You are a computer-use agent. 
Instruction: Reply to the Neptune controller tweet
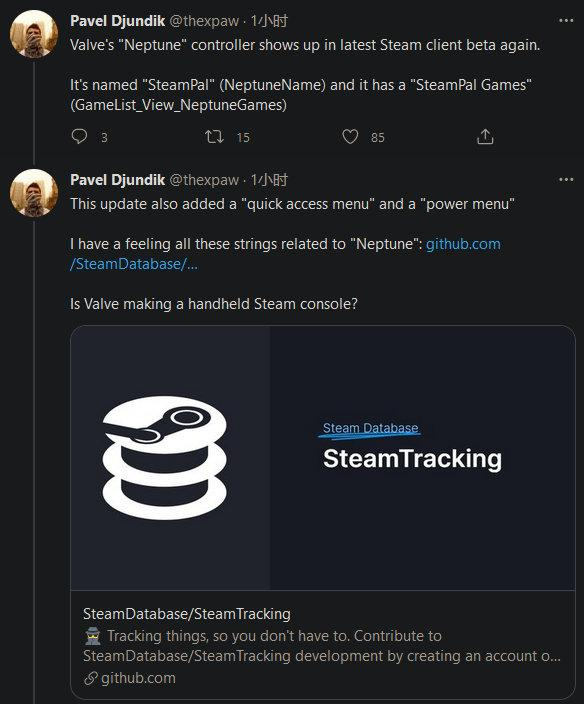click(79, 136)
